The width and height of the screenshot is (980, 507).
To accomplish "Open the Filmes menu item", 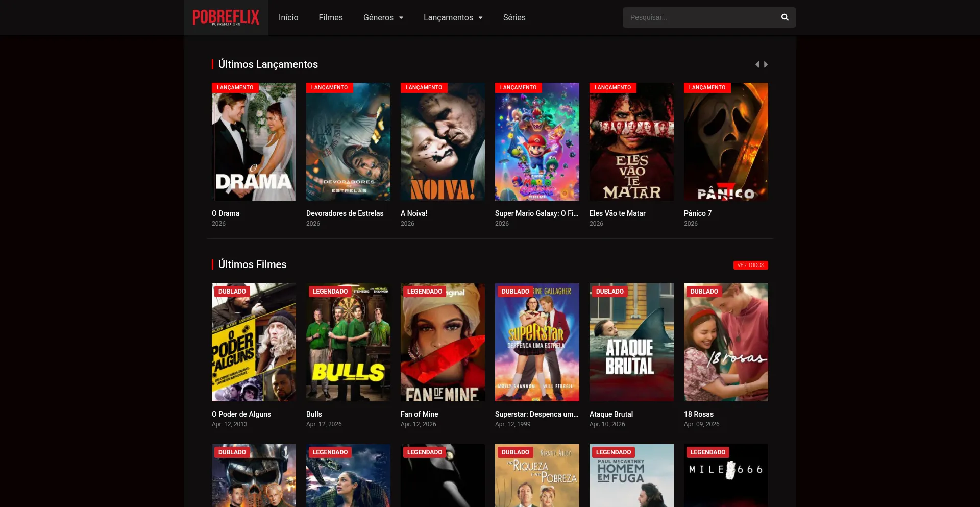I will click(x=331, y=17).
